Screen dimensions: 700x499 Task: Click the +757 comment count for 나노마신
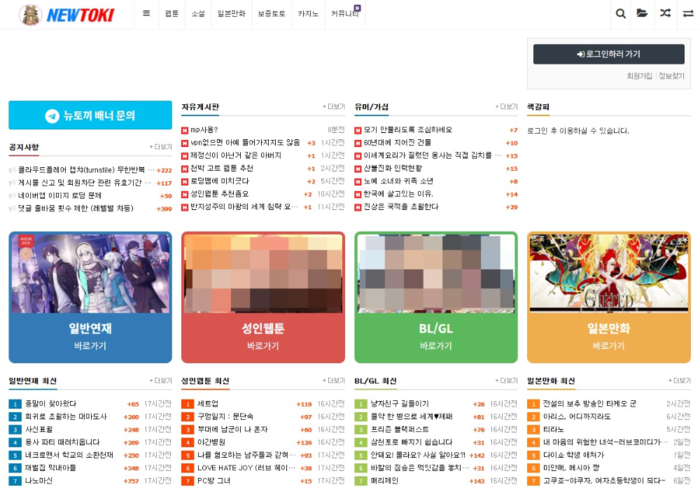coord(131,482)
